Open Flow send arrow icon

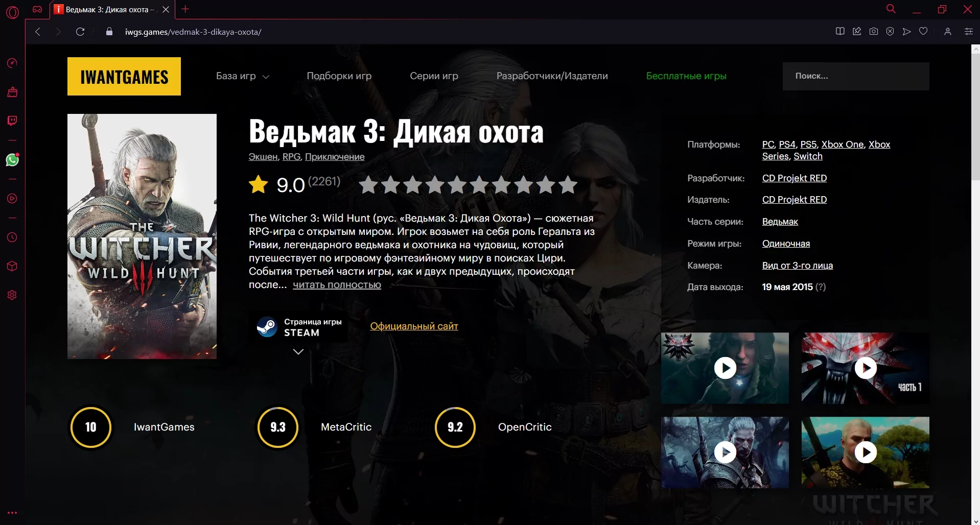907,32
